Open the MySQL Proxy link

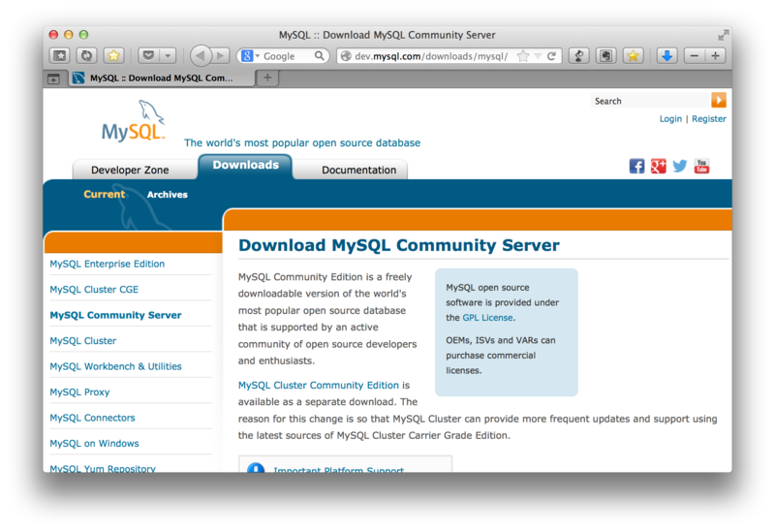click(79, 392)
